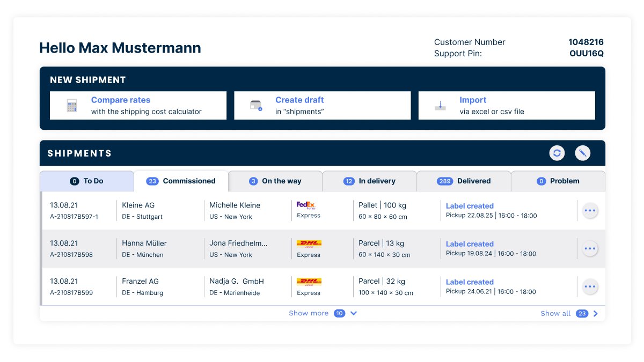Click recipient Jona Friedhelm...
The height and width of the screenshot is (362, 644).
238,243
